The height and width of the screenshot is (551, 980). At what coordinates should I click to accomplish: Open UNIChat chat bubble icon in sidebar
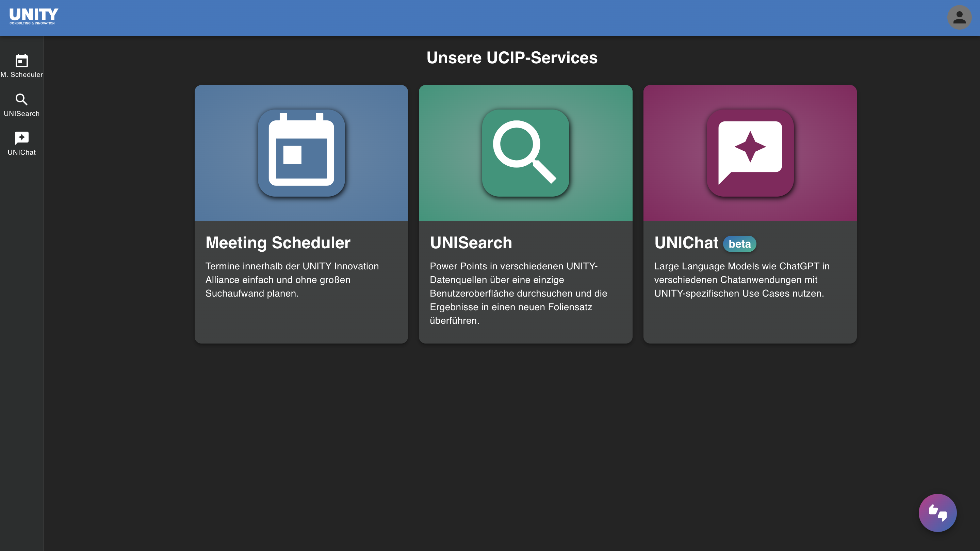click(x=22, y=138)
